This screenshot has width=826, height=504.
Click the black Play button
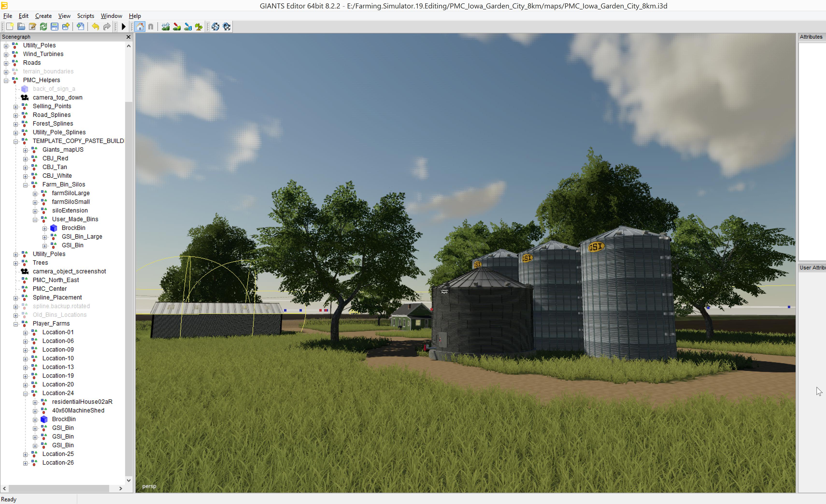pyautogui.click(x=123, y=27)
